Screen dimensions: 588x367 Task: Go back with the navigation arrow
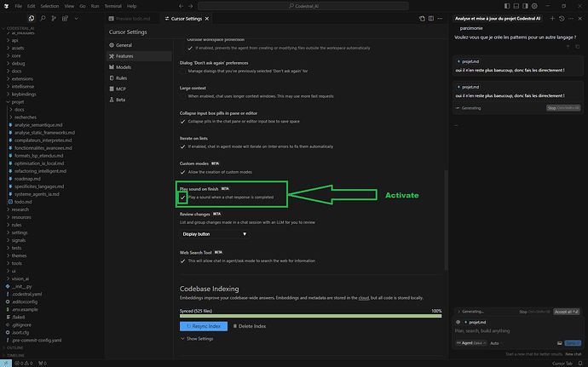(x=182, y=6)
